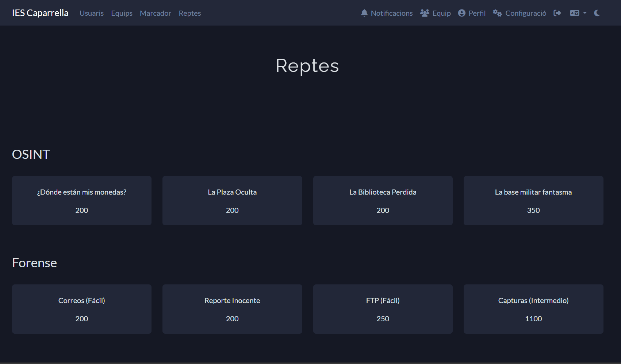Open the ¿Dónde están mis monedas? challenge
This screenshot has width=621, height=364.
coord(82,200)
